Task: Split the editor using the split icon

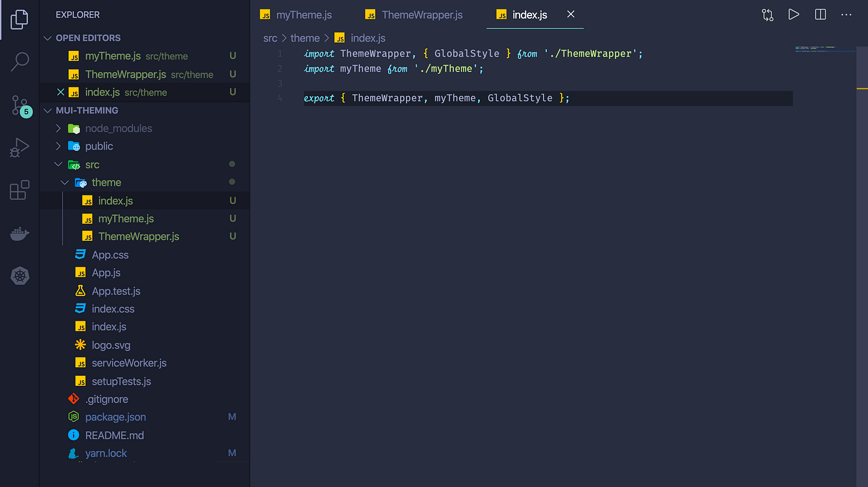Action: (820, 14)
